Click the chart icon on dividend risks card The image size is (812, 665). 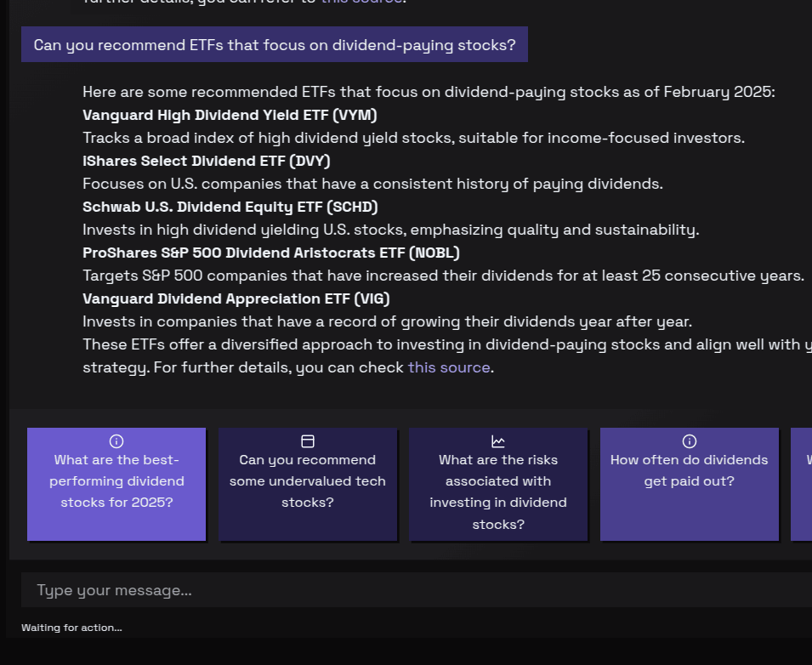498,440
